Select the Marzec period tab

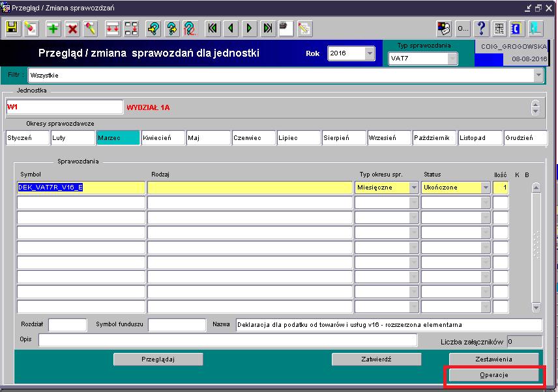(118, 138)
